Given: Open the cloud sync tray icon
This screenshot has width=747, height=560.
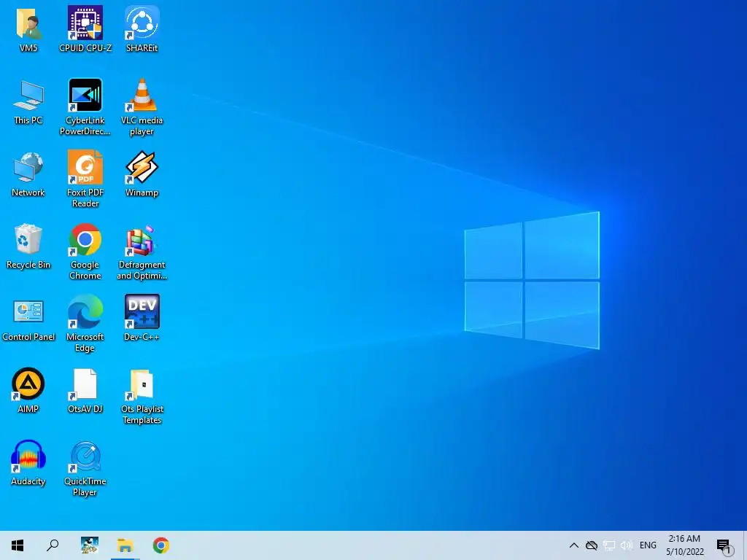Looking at the screenshot, I should [592, 545].
